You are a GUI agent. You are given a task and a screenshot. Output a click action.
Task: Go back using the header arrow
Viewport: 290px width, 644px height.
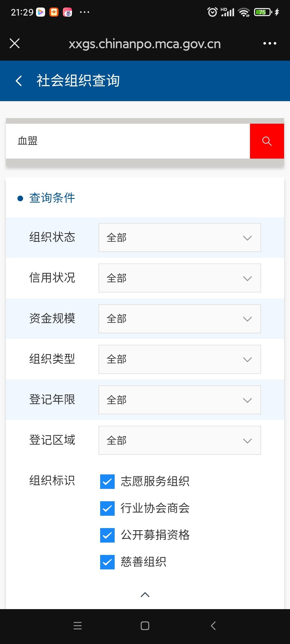click(x=19, y=81)
